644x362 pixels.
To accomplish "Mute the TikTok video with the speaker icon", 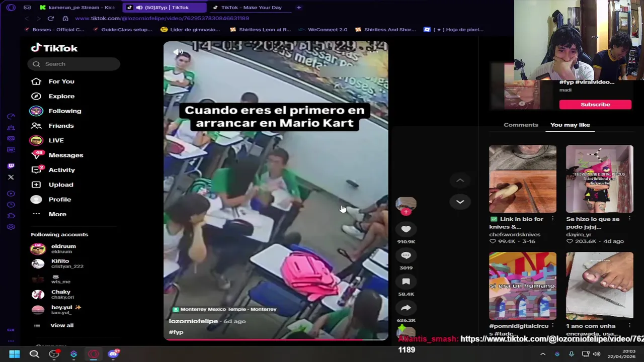I will tap(178, 52).
